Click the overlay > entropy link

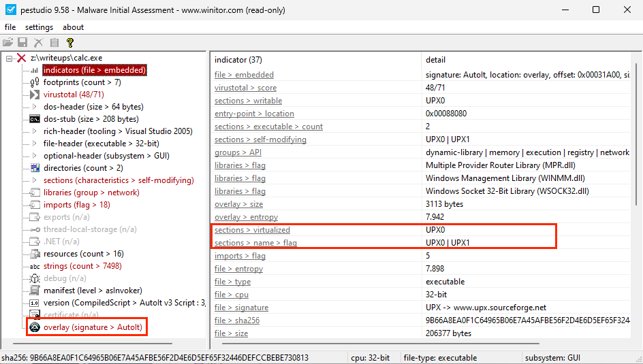[x=246, y=217]
